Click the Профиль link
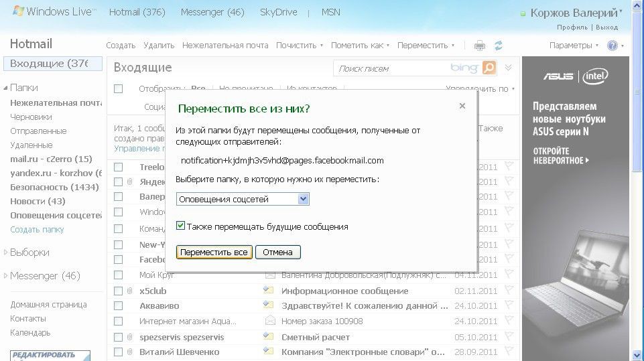The image size is (644, 361). [x=572, y=27]
